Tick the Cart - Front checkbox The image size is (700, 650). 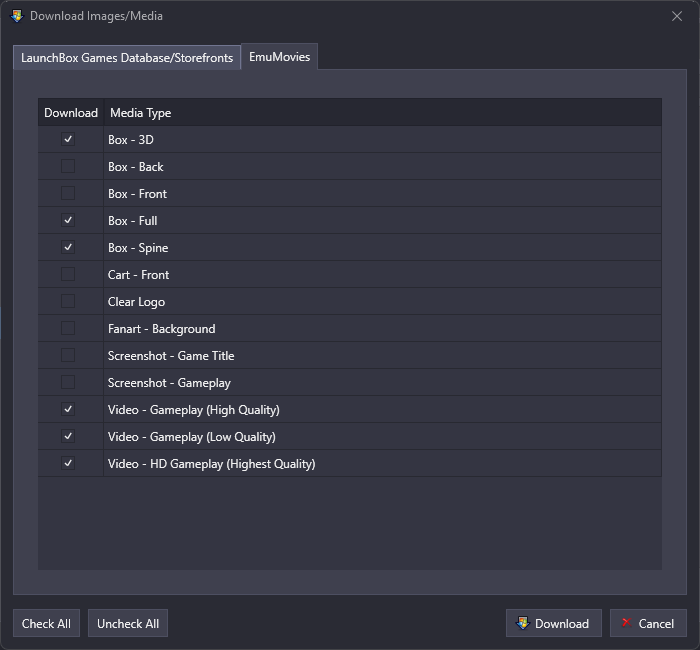point(68,274)
